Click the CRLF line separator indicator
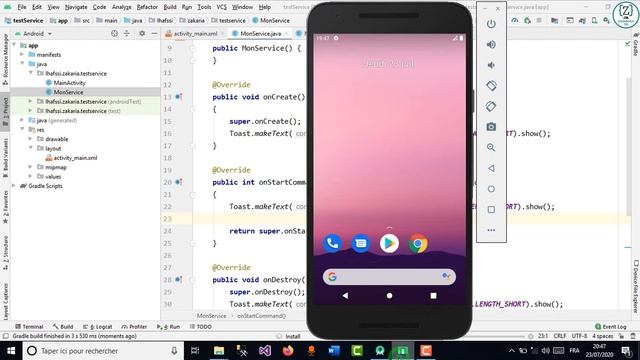The width and height of the screenshot is (640, 360). coord(560,336)
